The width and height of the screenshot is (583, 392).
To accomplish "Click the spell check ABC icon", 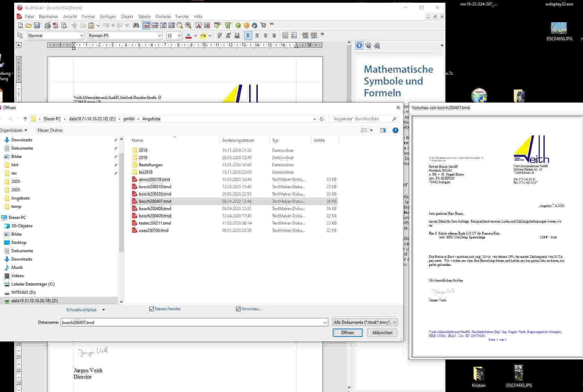I will pos(217,25).
